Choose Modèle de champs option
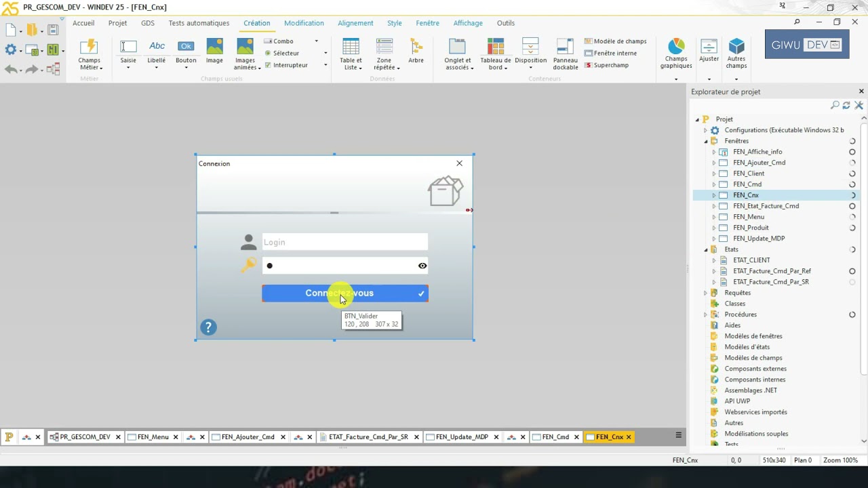Screen dimensions: 868x488 tap(615, 41)
